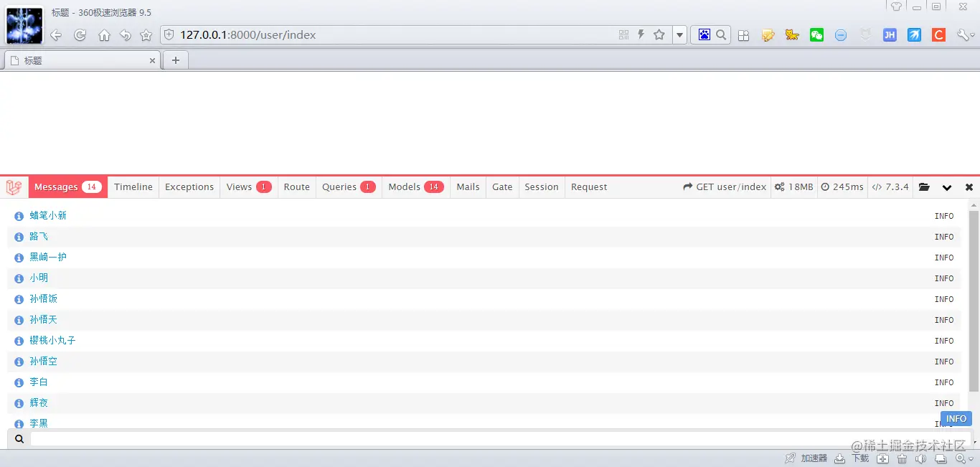Click the message 黑崎一护
The height and width of the screenshot is (467, 980).
(48, 258)
